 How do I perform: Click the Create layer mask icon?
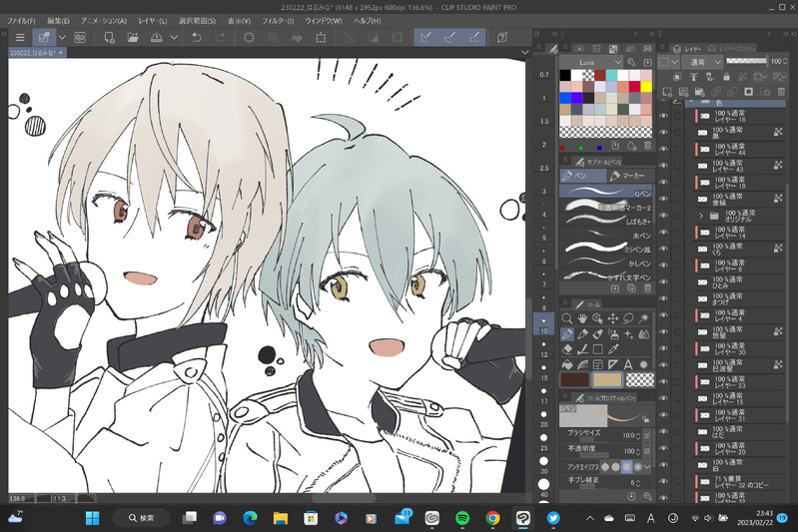point(748,92)
